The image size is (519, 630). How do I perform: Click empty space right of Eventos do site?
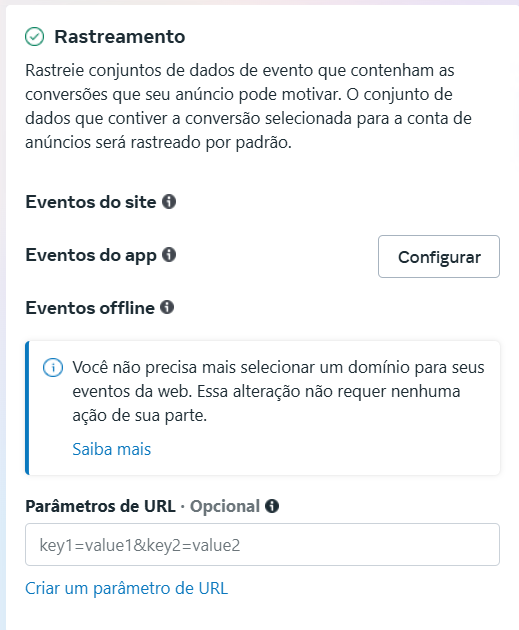337,202
